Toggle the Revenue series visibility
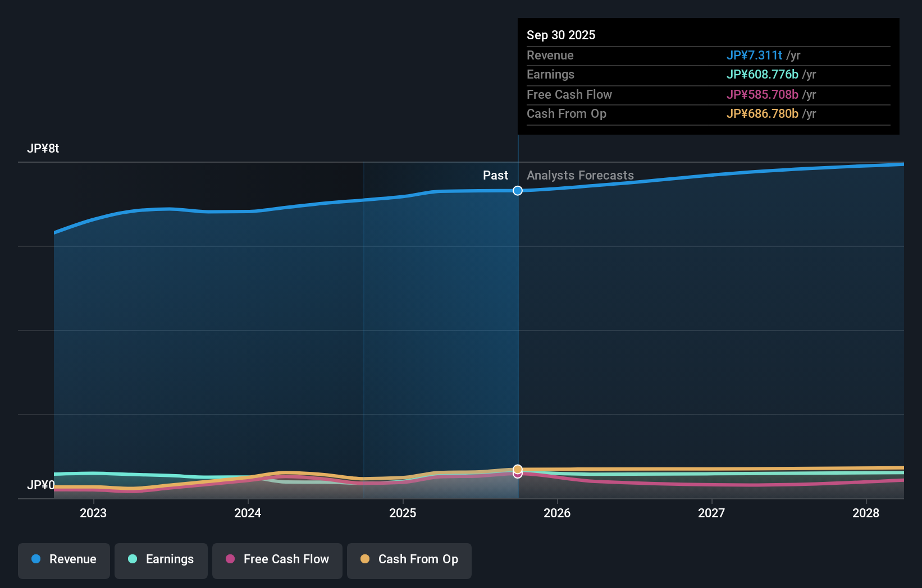This screenshot has width=922, height=588. click(x=63, y=560)
